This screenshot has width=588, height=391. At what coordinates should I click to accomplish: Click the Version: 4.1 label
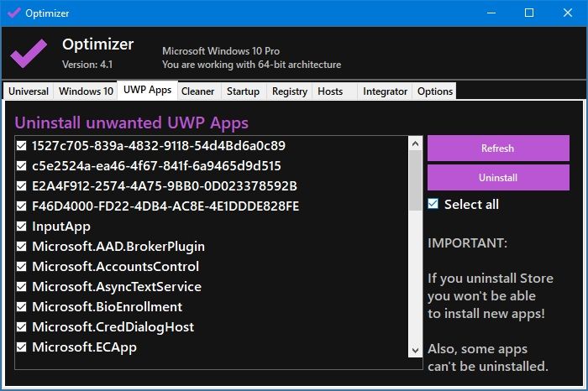pos(87,65)
